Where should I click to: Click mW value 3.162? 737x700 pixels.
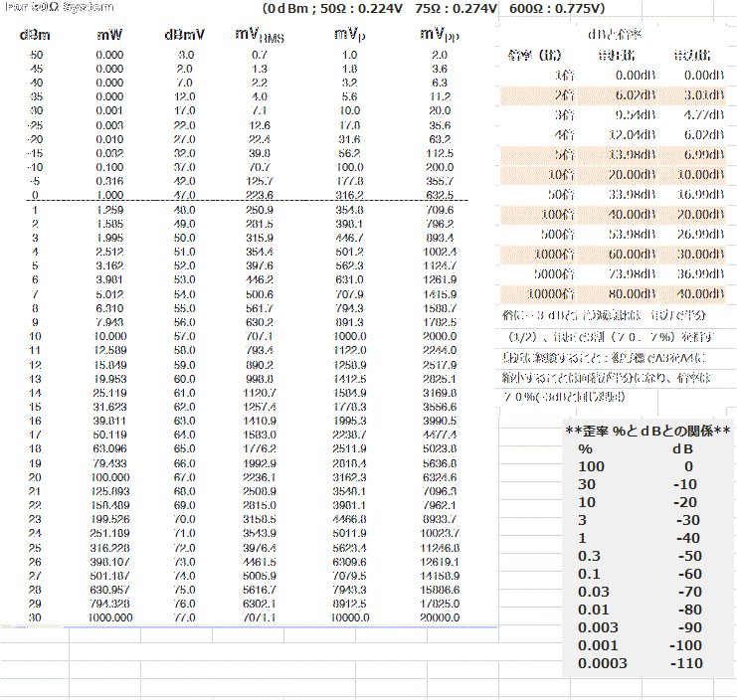(109, 265)
